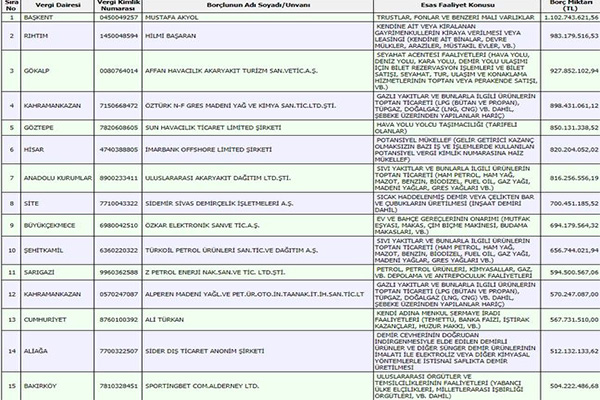
Task: Click the tax number 9960362588
Action: click(x=119, y=273)
